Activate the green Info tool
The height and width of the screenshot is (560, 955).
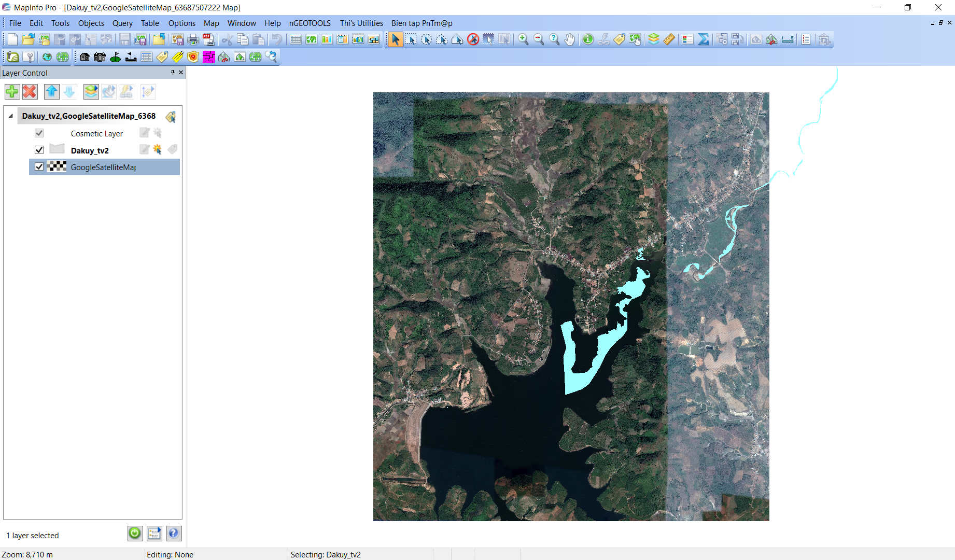point(588,39)
